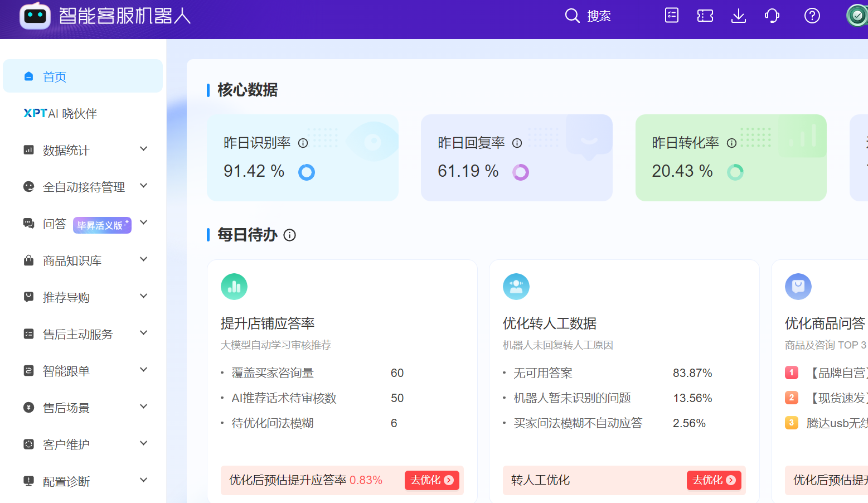Click the 智能跟单 icon
The image size is (868, 503).
point(28,370)
